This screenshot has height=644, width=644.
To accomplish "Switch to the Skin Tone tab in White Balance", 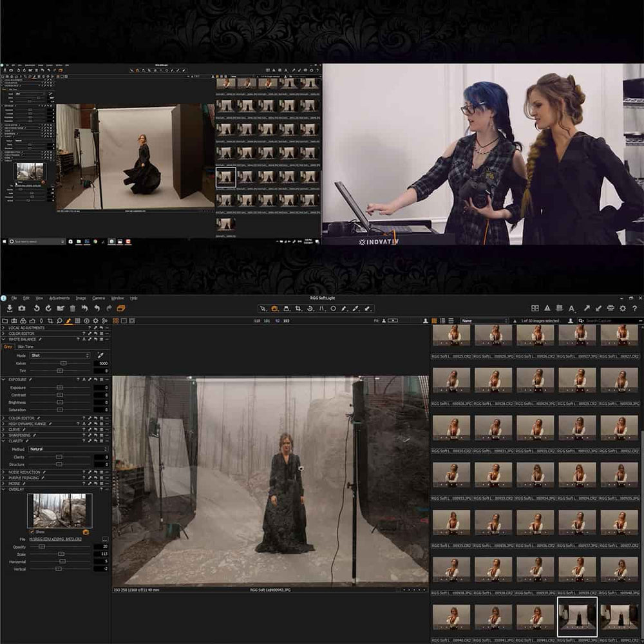I will point(26,346).
